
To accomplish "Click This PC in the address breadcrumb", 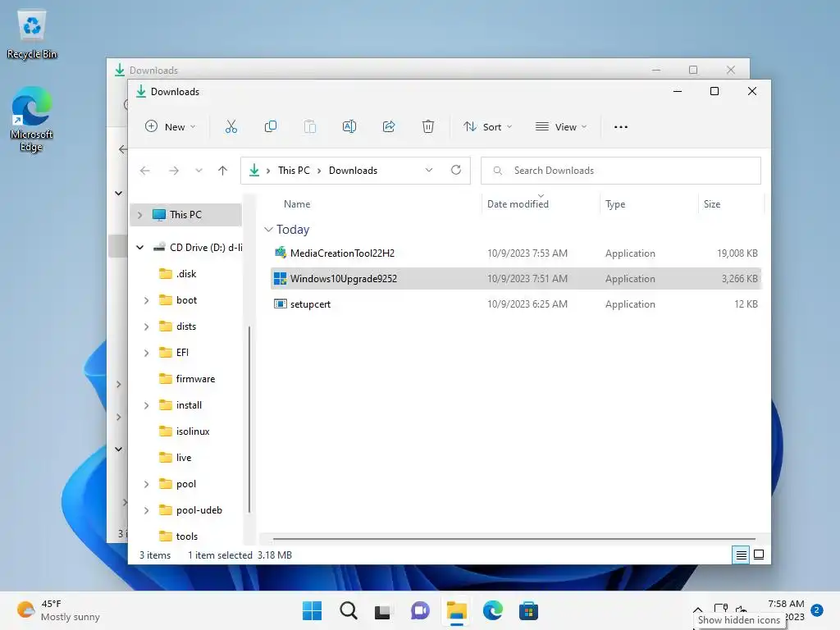I will tap(294, 171).
